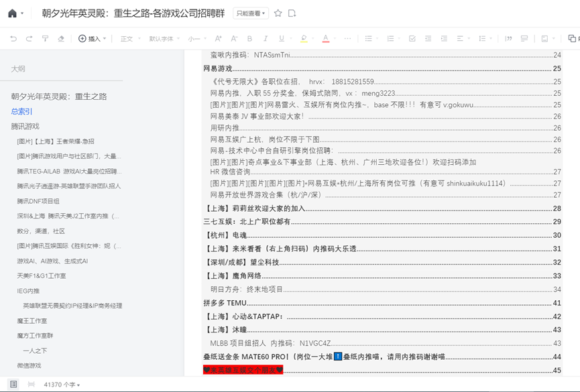Click the home icon in the title bar

click(12, 13)
